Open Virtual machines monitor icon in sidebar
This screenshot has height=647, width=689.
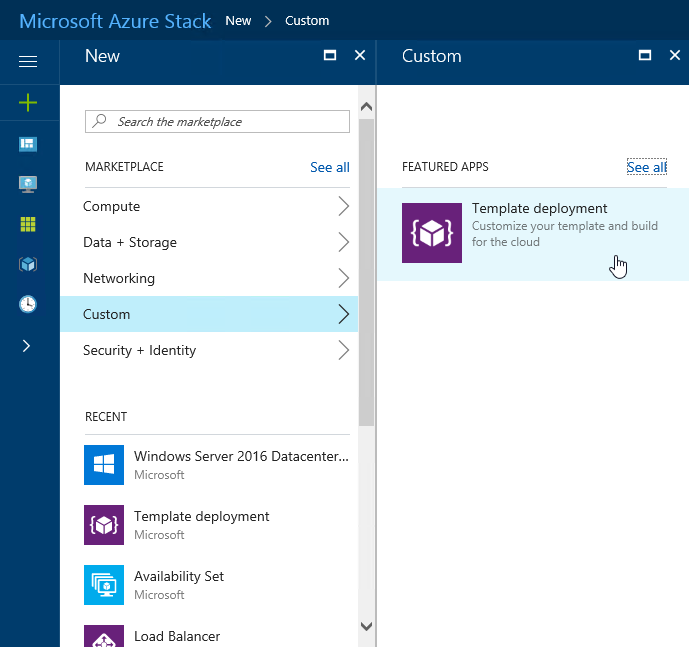(28, 184)
